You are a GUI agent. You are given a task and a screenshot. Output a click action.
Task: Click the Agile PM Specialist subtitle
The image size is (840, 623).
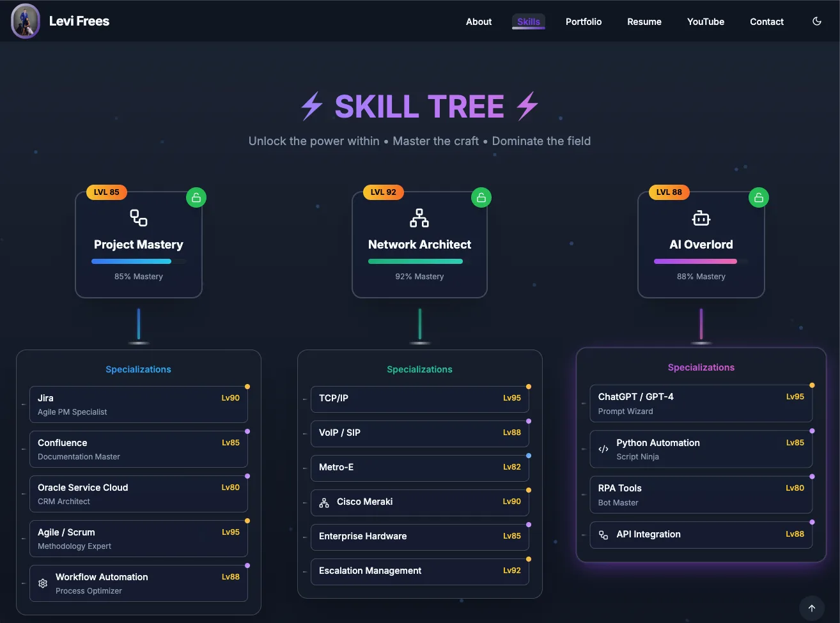coord(72,412)
